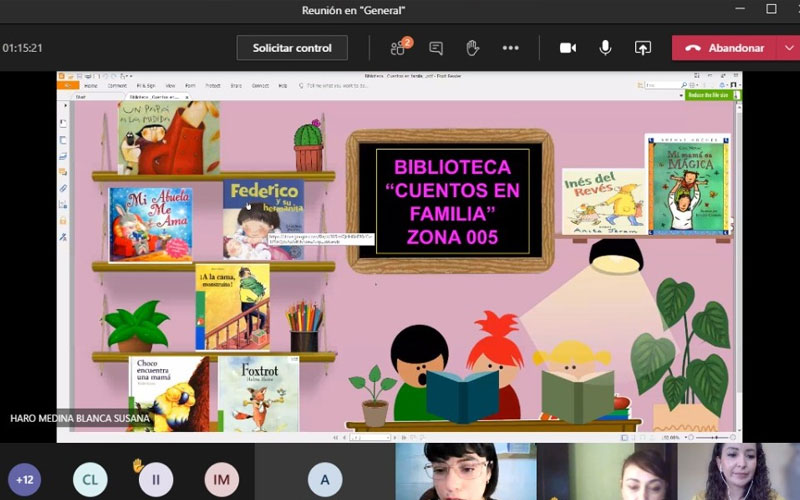
Task: Click the Federico y su hermanita book cover
Action: (x=263, y=219)
